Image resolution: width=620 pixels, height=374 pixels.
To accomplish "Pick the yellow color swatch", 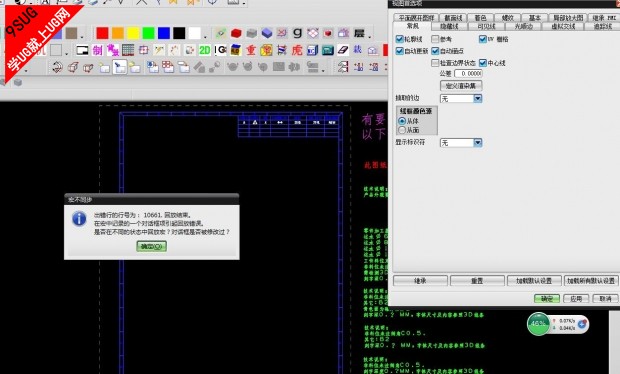I will point(133,33).
